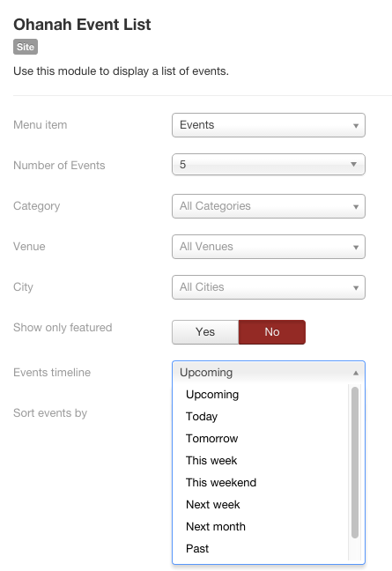Open the Number of Events dropdown
392x571 pixels.
pyautogui.click(x=269, y=165)
